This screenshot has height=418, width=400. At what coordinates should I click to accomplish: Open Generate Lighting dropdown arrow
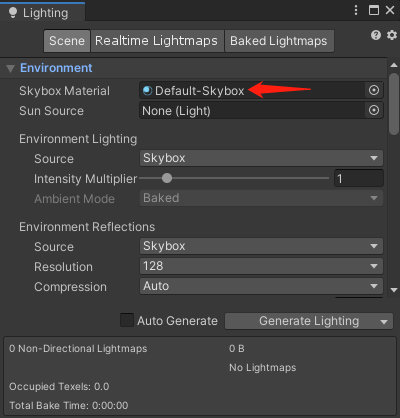(384, 322)
